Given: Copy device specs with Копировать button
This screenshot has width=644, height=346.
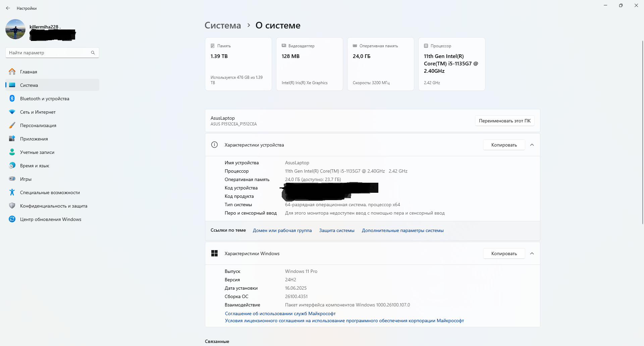Looking at the screenshot, I should point(504,145).
